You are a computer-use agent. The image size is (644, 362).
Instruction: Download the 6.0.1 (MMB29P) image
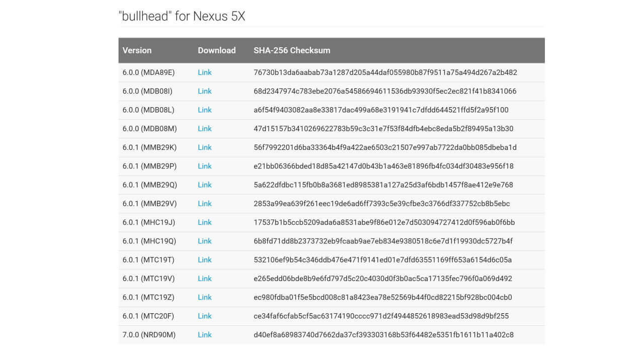[x=204, y=166]
